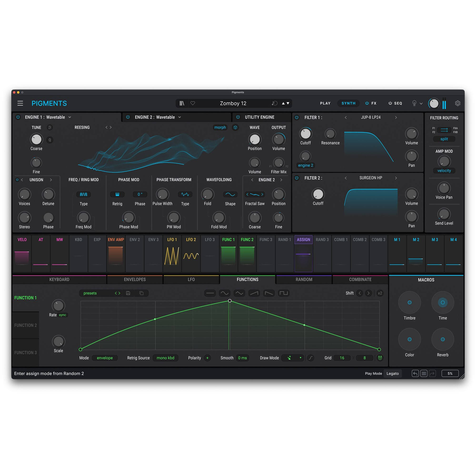Switch to the Random tab
Image resolution: width=476 pixels, height=476 pixels.
pos(304,279)
